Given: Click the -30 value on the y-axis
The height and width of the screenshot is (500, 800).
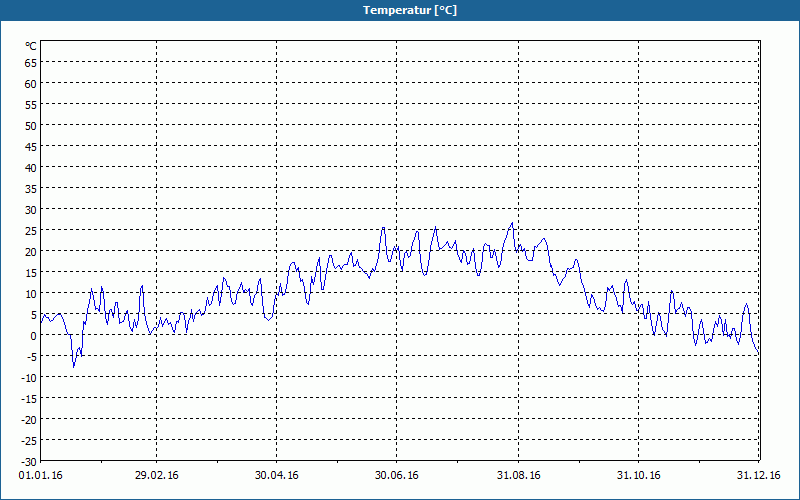Looking at the screenshot, I should click(29, 462).
